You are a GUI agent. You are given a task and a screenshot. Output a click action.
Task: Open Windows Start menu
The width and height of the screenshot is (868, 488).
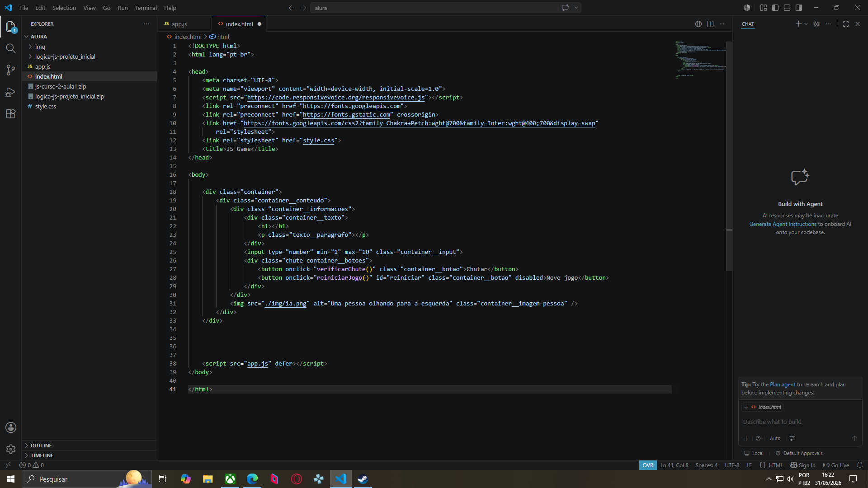point(11,479)
